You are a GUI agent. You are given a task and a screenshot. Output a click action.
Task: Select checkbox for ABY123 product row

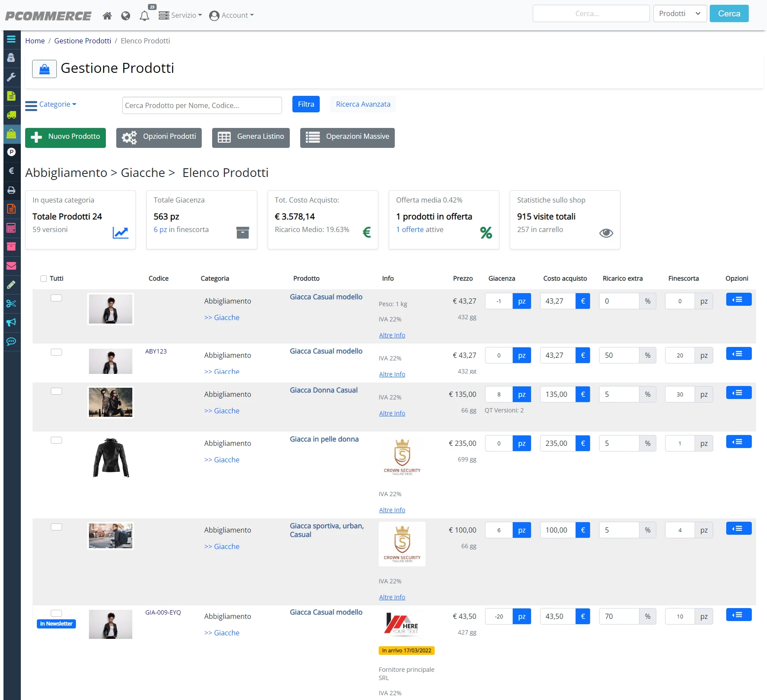(56, 352)
